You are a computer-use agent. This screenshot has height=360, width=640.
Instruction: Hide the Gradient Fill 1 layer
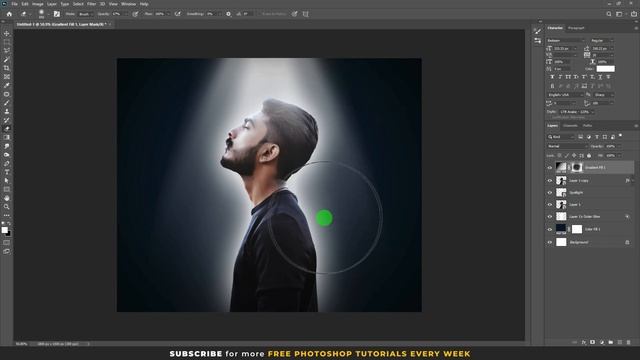(x=549, y=167)
